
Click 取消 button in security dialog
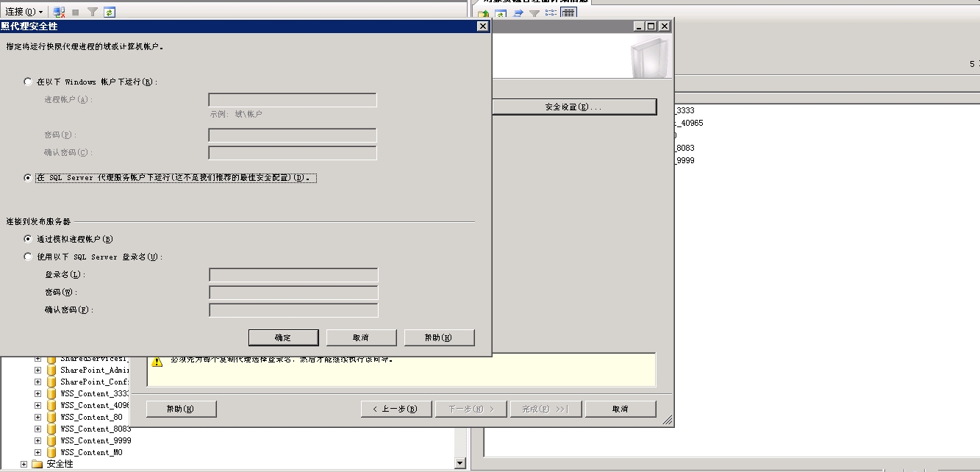[361, 337]
